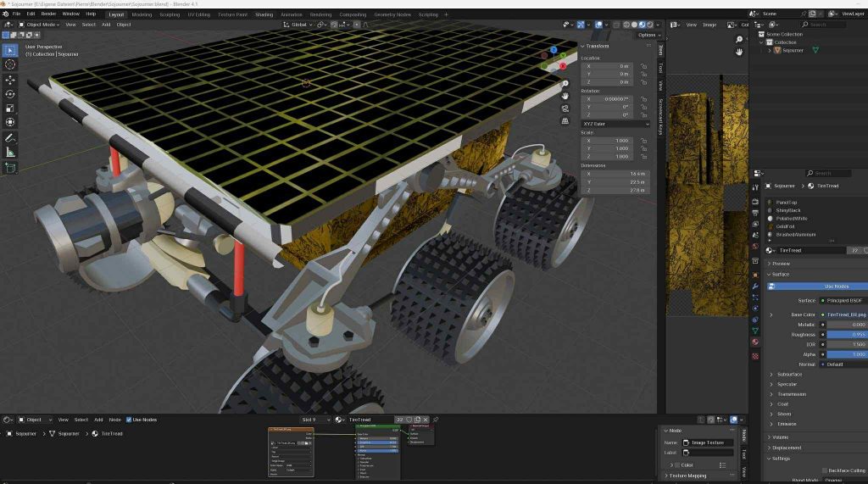Viewport: 868px width, 484px height.
Task: Open the Render menu
Action: click(49, 14)
